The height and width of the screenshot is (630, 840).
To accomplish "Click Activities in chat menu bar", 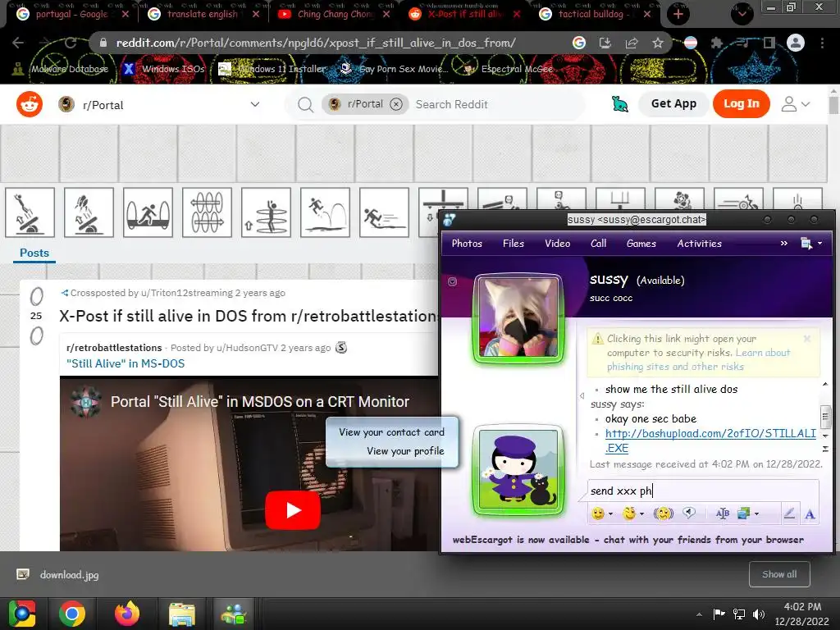I will (699, 243).
